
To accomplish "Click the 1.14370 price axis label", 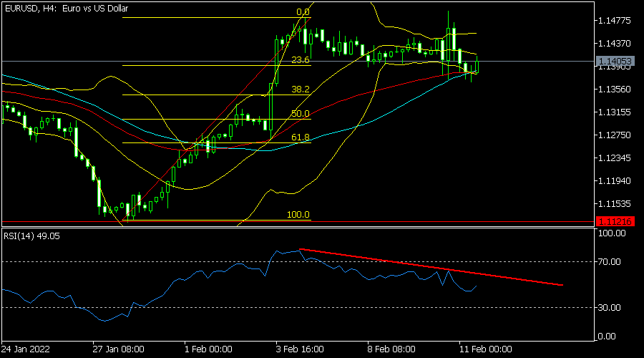I will (x=615, y=43).
